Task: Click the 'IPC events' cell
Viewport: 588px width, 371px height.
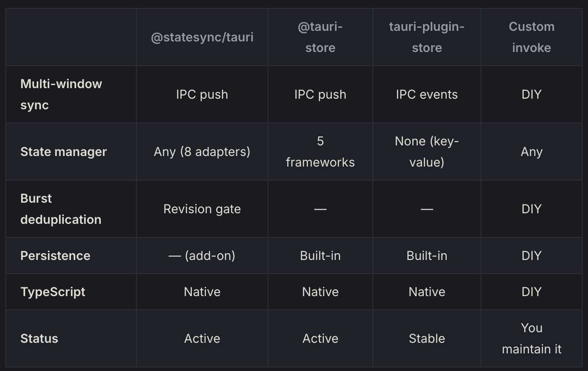Action: (x=427, y=94)
